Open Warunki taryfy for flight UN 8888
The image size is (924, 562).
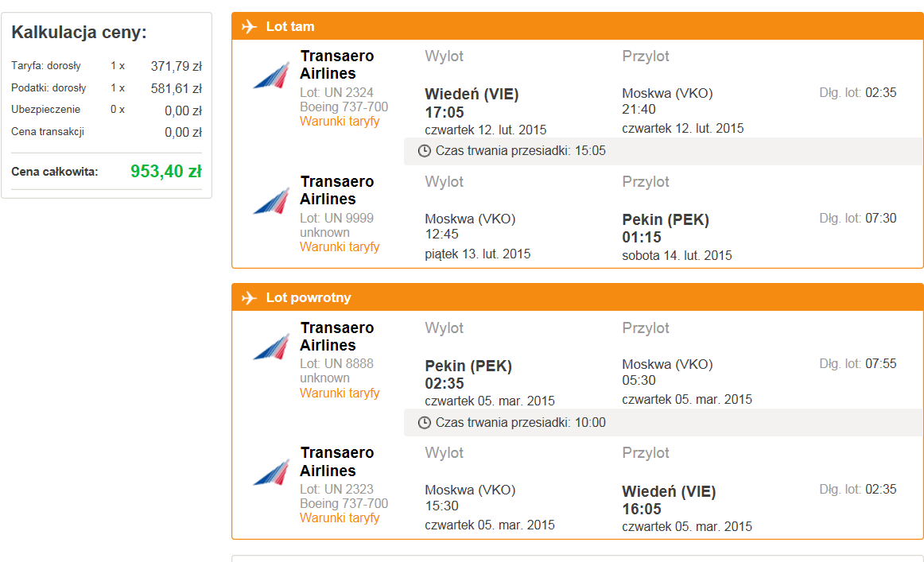[x=340, y=393]
